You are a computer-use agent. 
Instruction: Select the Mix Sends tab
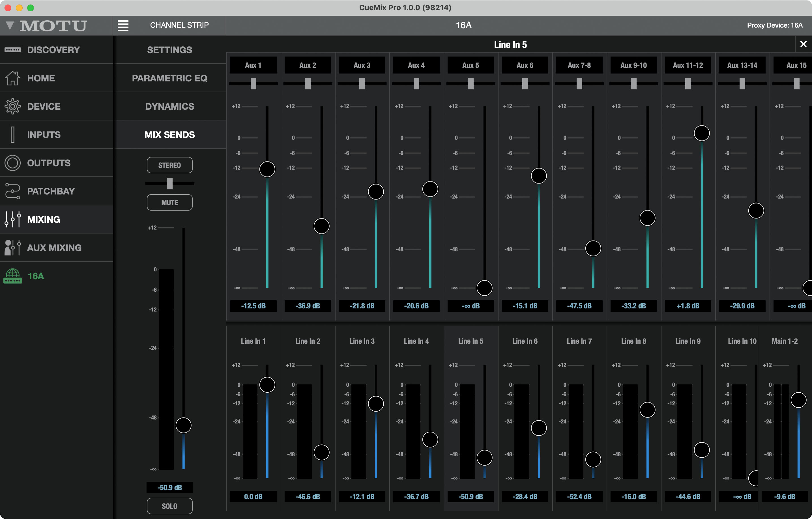170,135
